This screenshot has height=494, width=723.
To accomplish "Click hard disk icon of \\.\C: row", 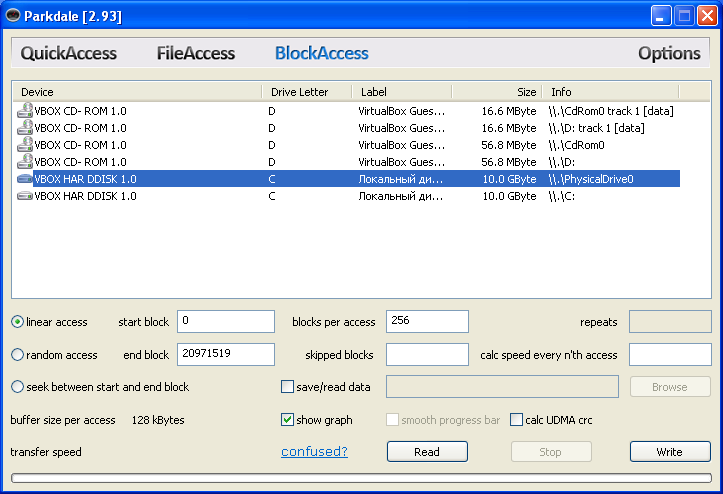I will 25,196.
